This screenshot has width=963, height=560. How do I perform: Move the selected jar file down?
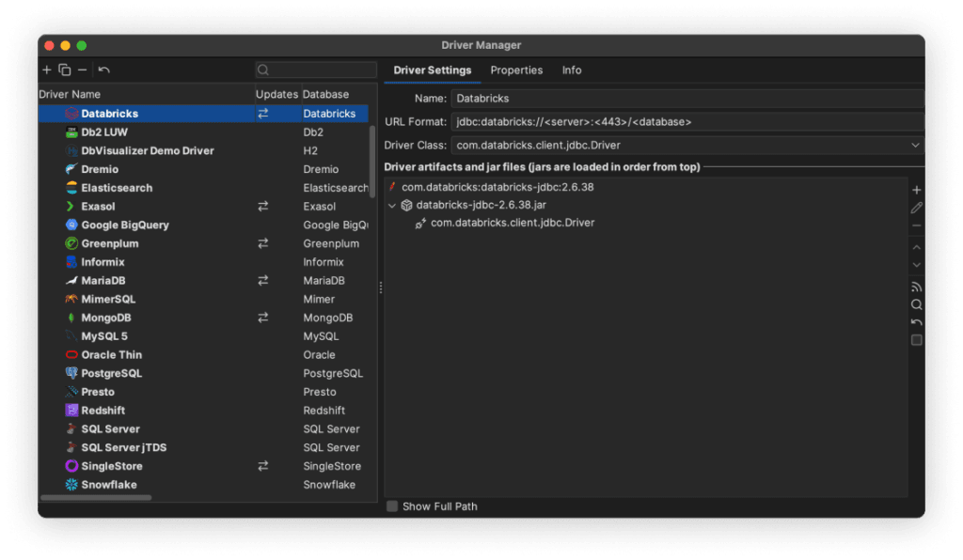(x=917, y=264)
